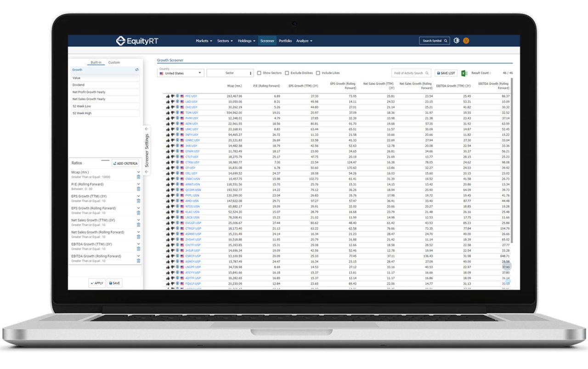Viewport: 588px width, 369px height.
Task: Like the PFE:USY stock with thumbs up icon
Action: [x=168, y=95]
